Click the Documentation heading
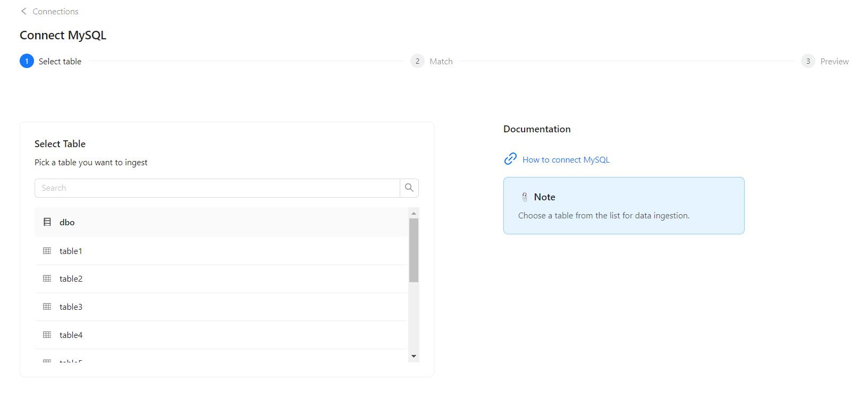Image resolution: width=868 pixels, height=398 pixels. (537, 129)
